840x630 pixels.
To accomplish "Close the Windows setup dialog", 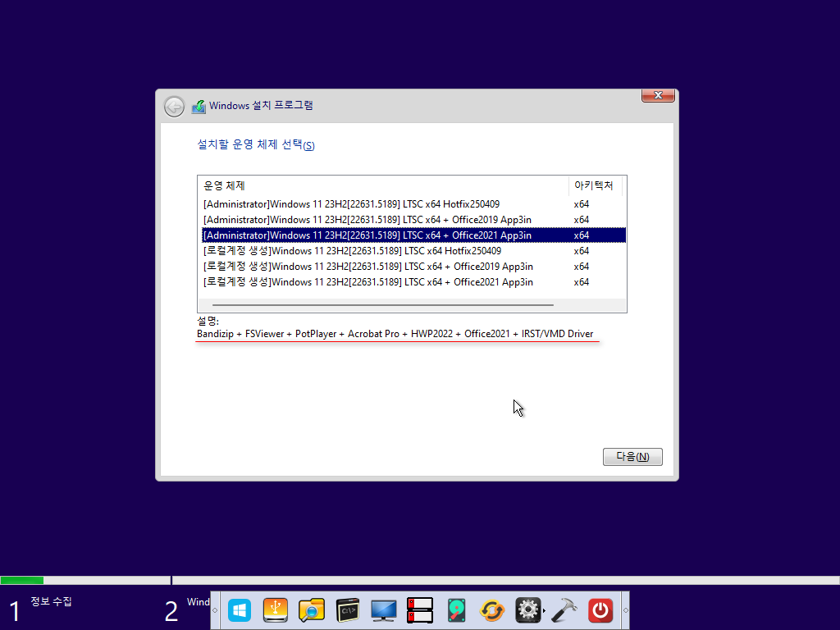I will [x=658, y=95].
